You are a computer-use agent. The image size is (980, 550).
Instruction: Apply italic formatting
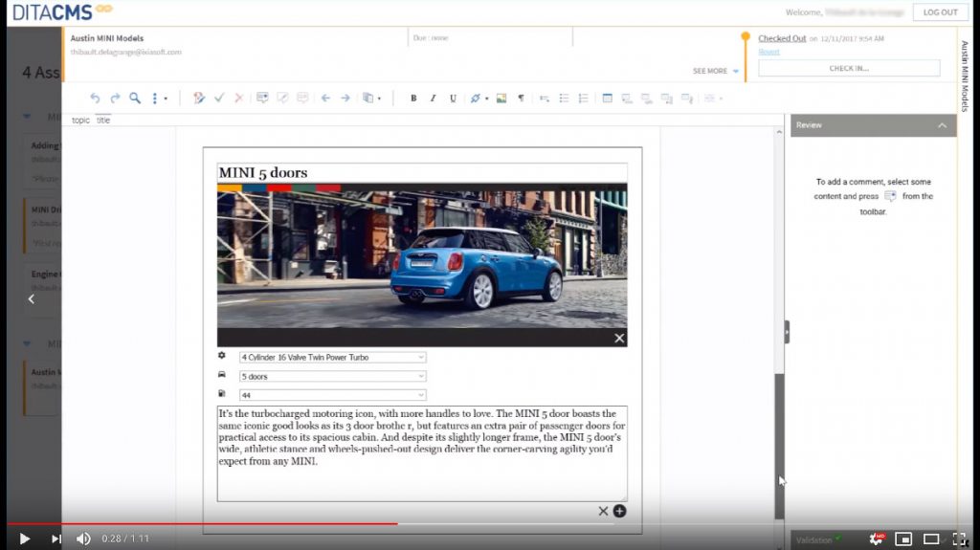[x=433, y=99]
